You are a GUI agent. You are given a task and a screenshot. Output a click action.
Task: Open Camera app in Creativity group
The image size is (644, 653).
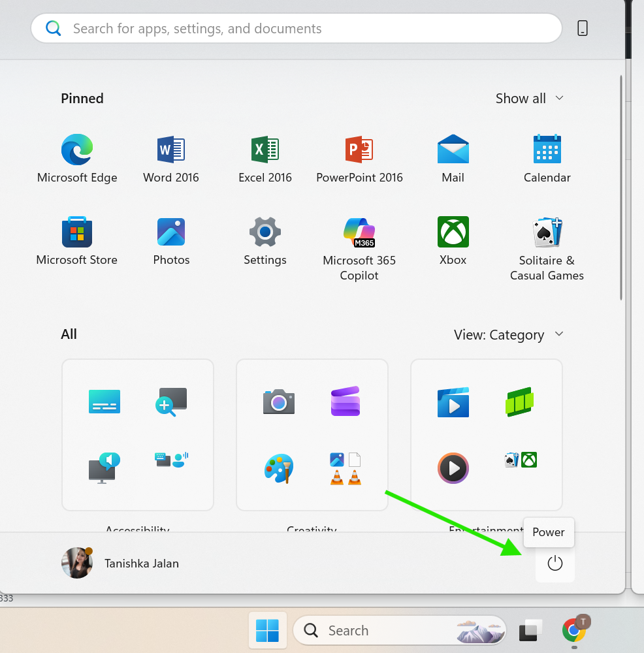point(279,402)
